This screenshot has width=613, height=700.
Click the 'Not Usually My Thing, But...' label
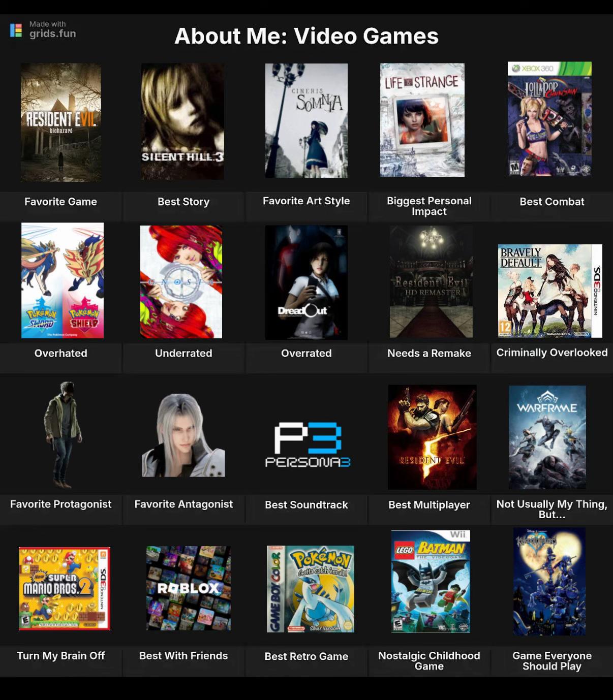coord(552,509)
